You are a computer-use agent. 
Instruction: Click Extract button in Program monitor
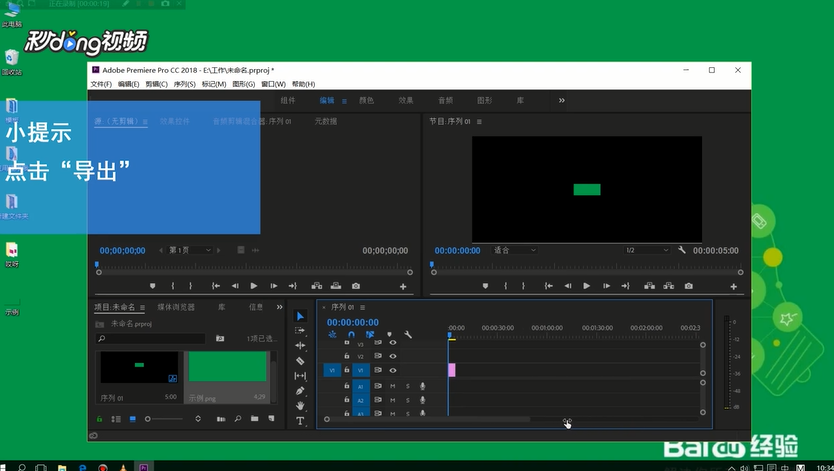click(669, 286)
